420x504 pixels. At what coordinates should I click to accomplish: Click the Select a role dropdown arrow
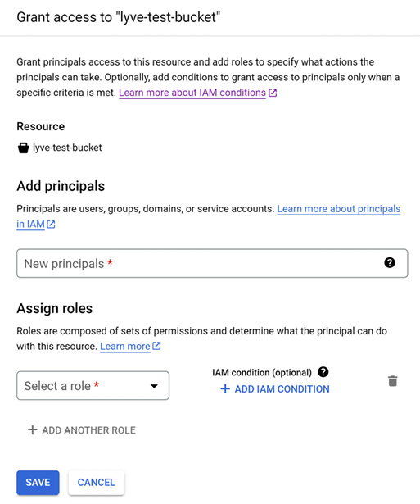tap(154, 386)
